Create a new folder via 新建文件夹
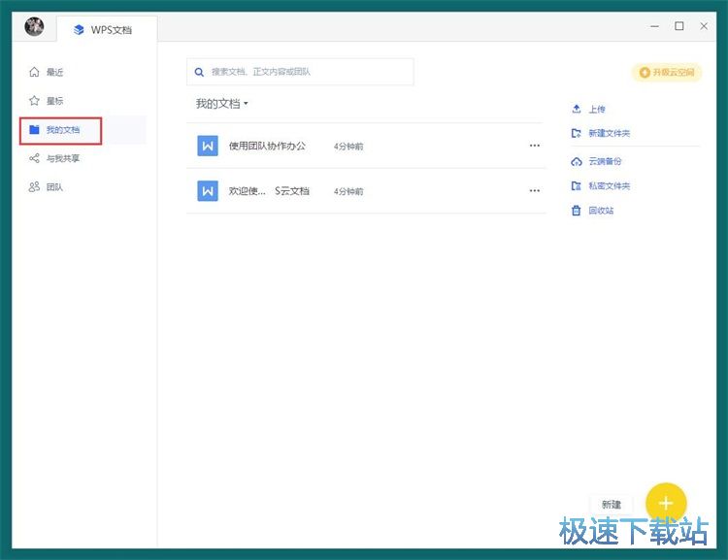The image size is (728, 560). tap(609, 134)
